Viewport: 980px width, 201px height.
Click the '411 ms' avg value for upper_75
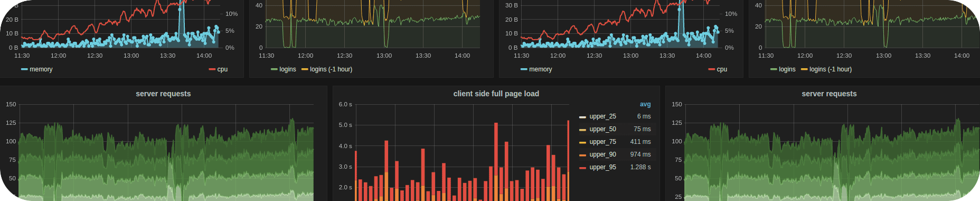pyautogui.click(x=640, y=142)
